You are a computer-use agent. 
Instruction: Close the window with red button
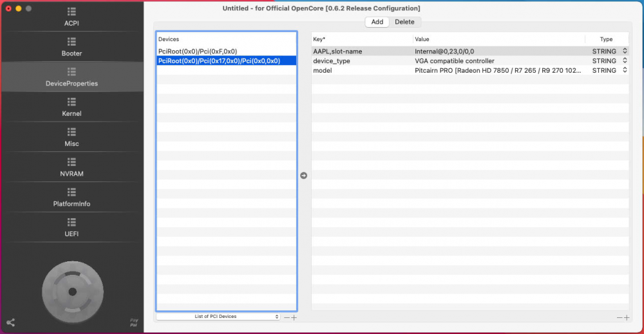(x=8, y=8)
